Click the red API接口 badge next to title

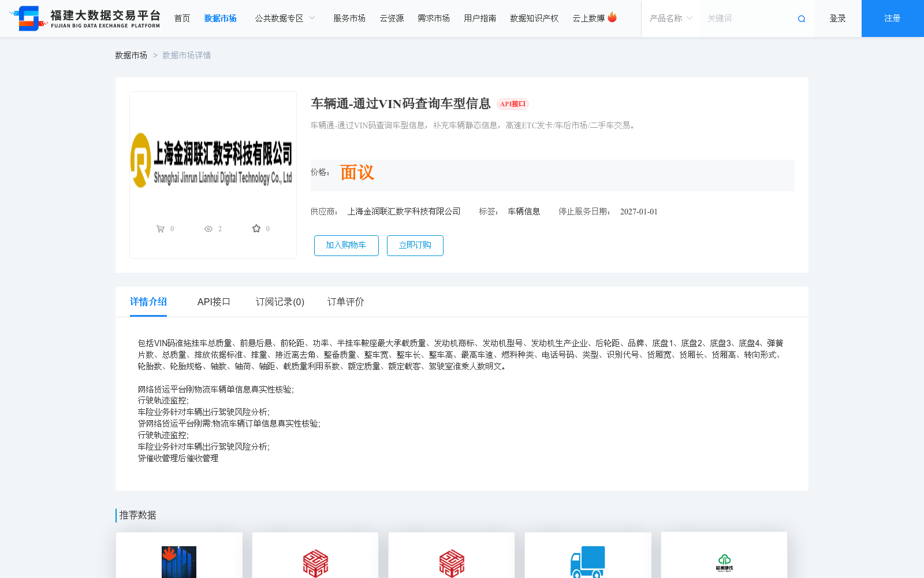[x=513, y=104]
